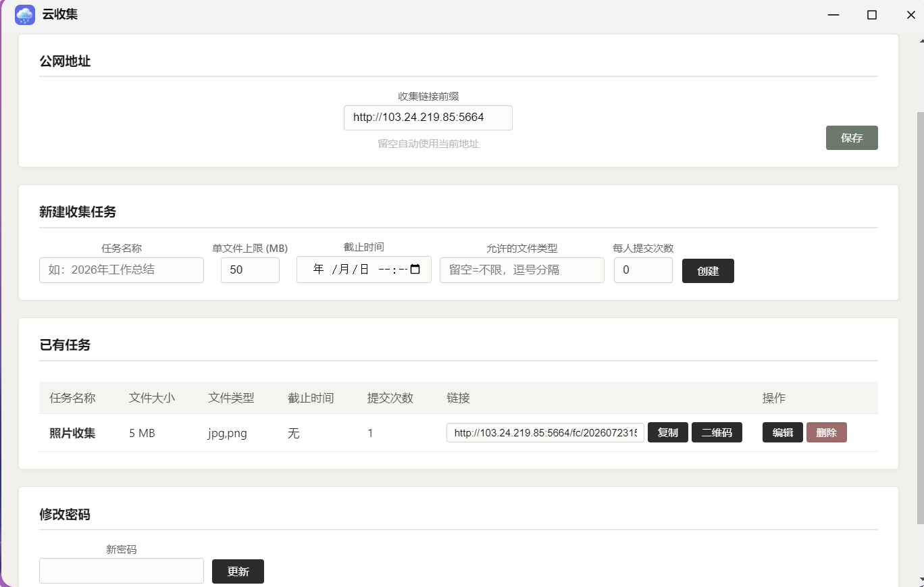Click 编辑 for the 照片收集 task

(x=783, y=432)
